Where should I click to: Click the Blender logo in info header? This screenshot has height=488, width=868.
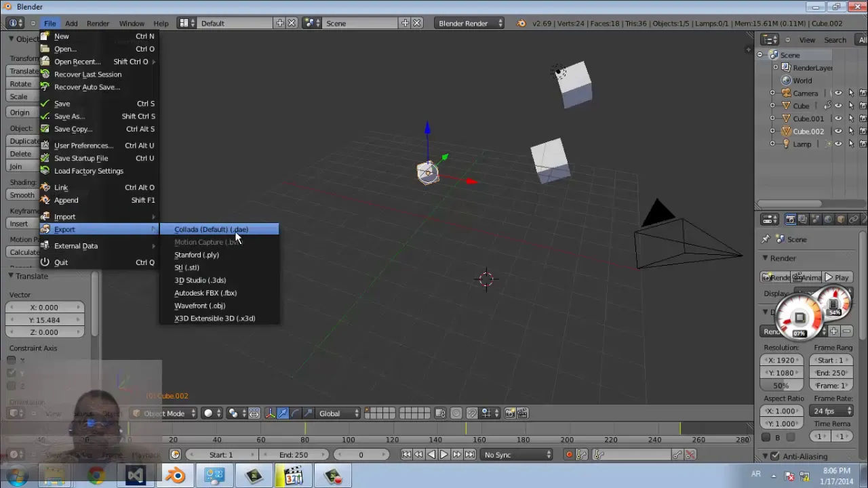521,23
